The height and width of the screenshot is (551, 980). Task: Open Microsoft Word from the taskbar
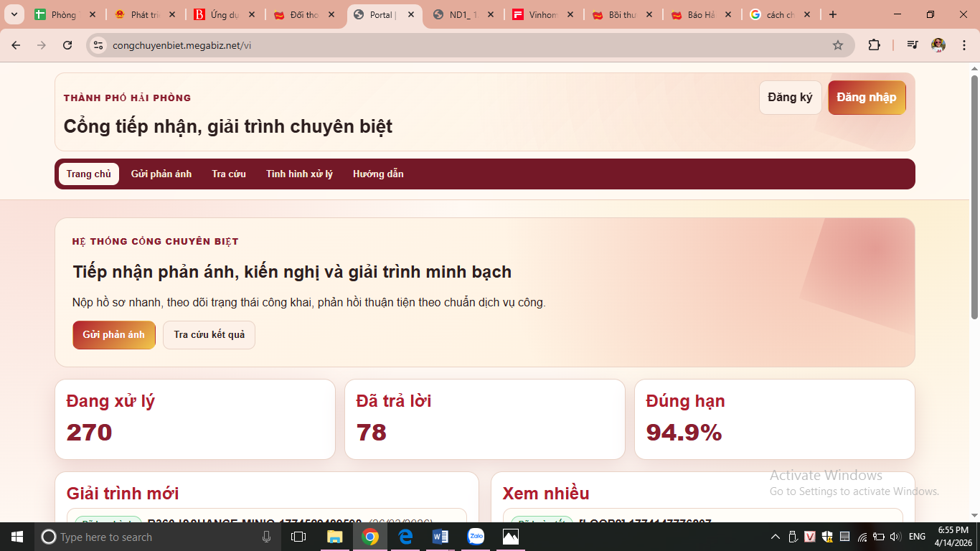click(440, 537)
